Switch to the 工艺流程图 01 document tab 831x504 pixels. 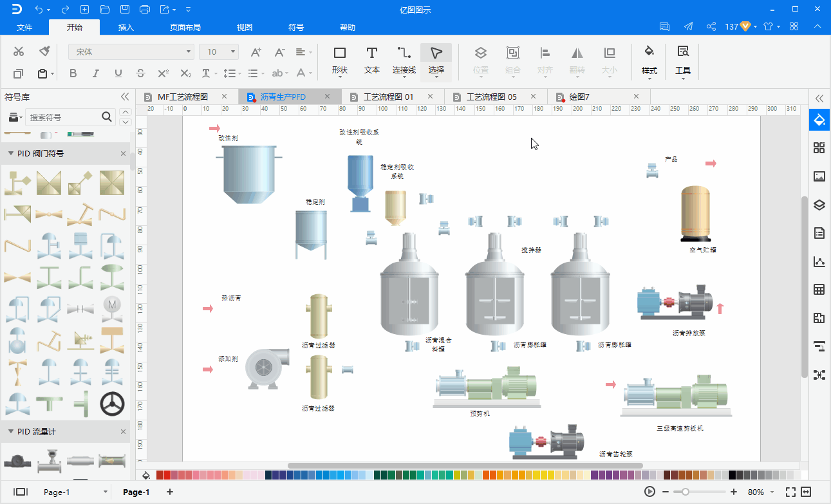(x=388, y=97)
